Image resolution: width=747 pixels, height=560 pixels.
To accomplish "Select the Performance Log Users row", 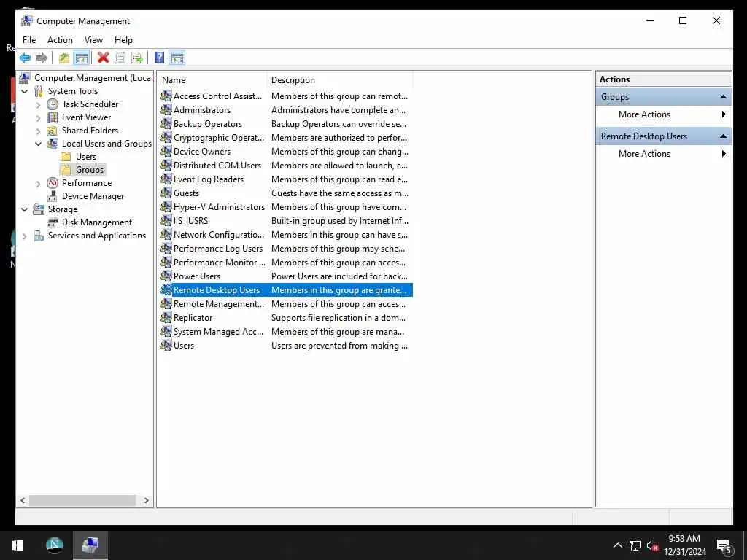I will coord(286,249).
